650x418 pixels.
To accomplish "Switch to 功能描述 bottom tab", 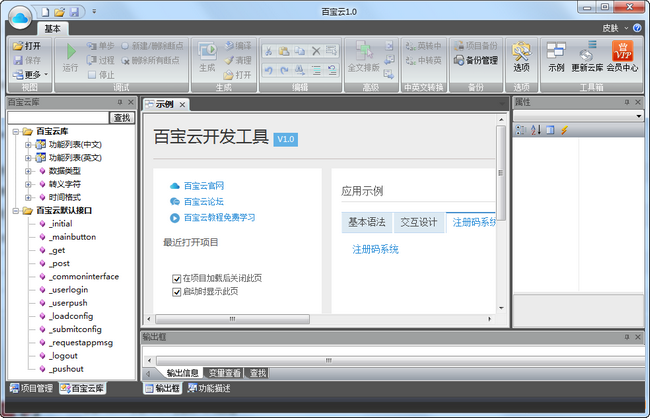I will [x=209, y=388].
